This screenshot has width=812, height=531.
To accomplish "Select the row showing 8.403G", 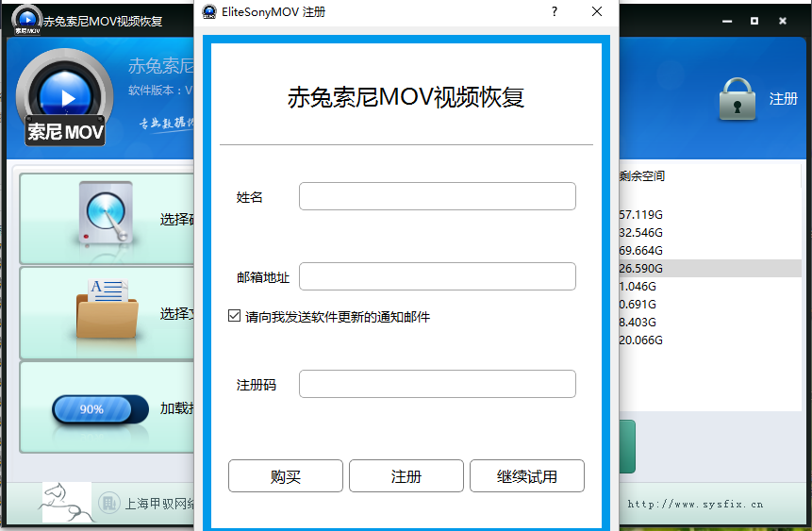I will click(x=709, y=323).
